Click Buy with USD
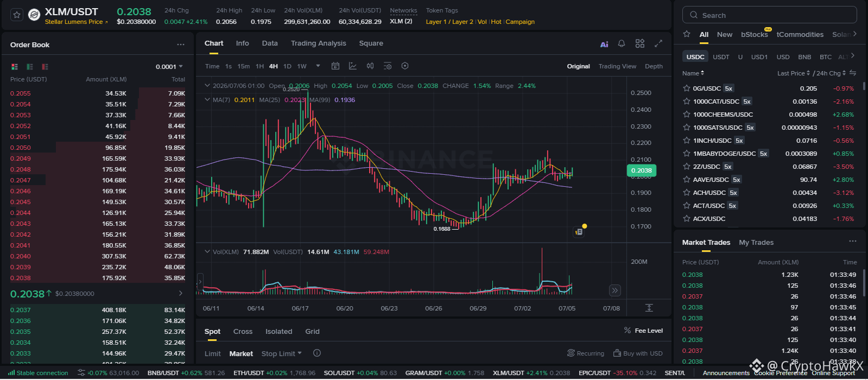The width and height of the screenshot is (868, 380). (638, 353)
